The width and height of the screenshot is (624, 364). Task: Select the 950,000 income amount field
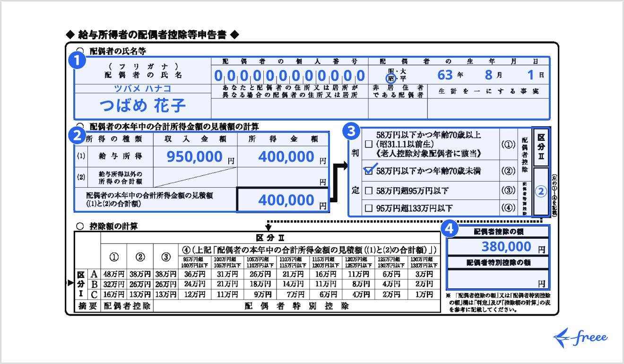pos(195,157)
